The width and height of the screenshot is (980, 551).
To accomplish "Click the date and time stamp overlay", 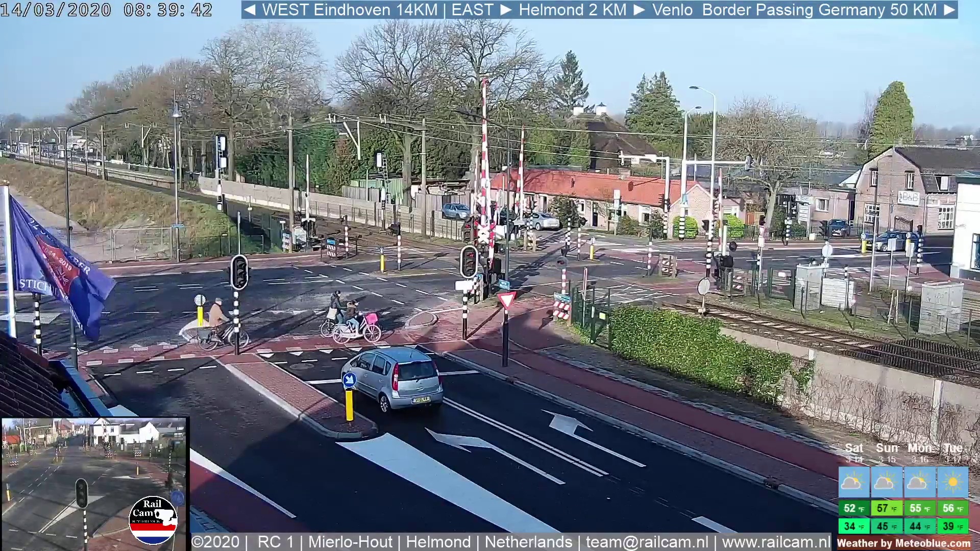I will coord(106,10).
